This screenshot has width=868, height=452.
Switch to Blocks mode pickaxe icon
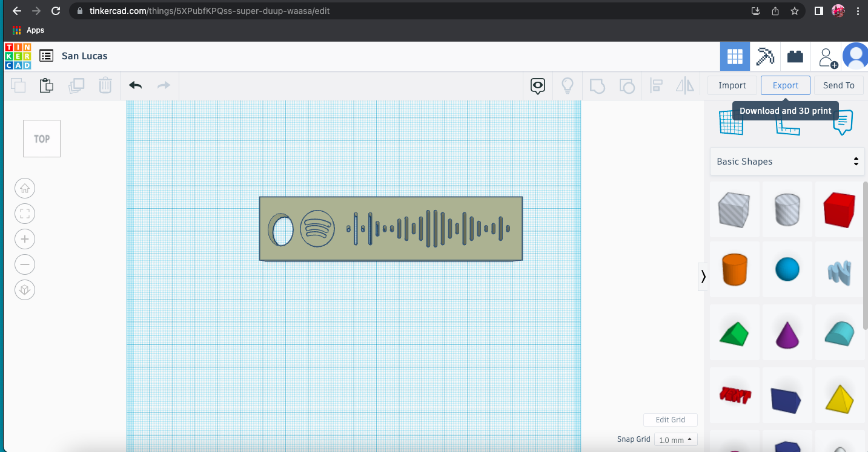[x=765, y=57]
